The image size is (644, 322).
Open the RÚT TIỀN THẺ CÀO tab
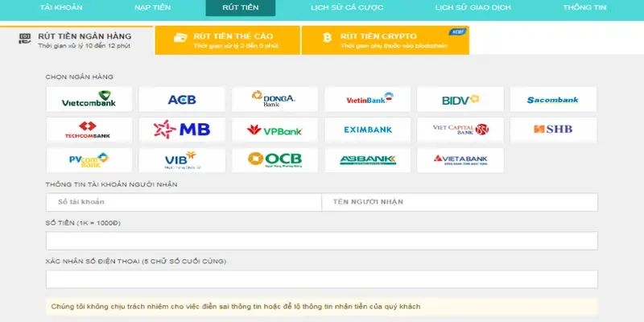click(227, 40)
